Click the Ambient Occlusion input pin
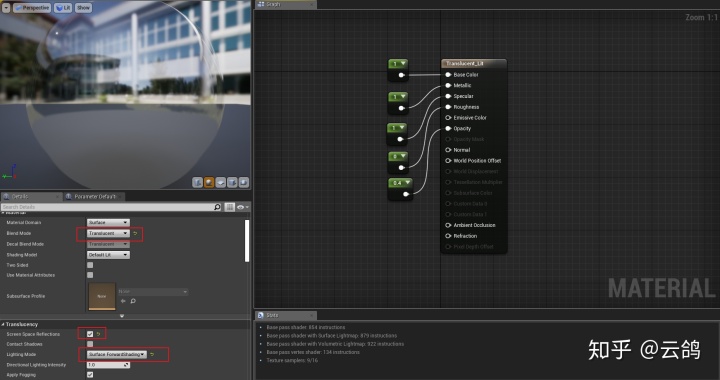 tap(448, 225)
